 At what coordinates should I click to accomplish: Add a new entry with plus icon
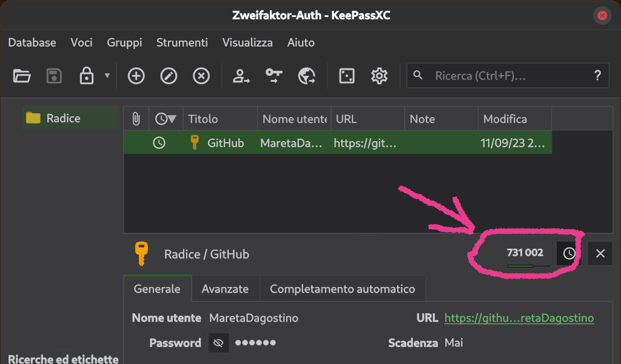[136, 76]
